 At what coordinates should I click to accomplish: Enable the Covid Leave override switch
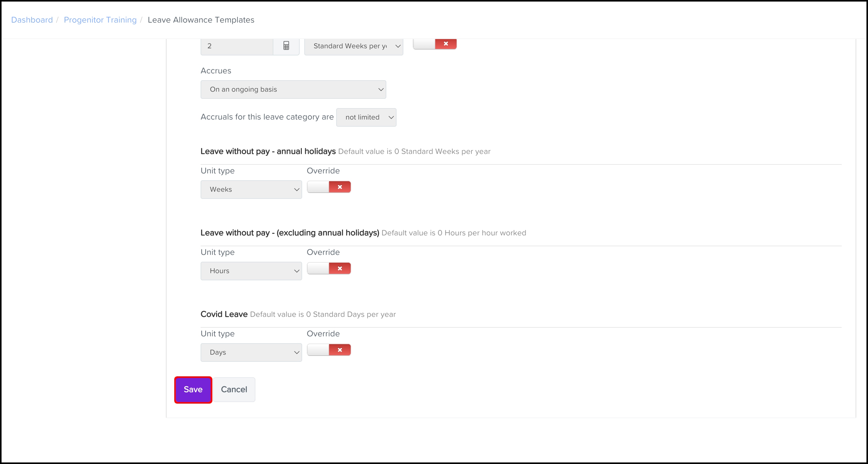click(328, 350)
